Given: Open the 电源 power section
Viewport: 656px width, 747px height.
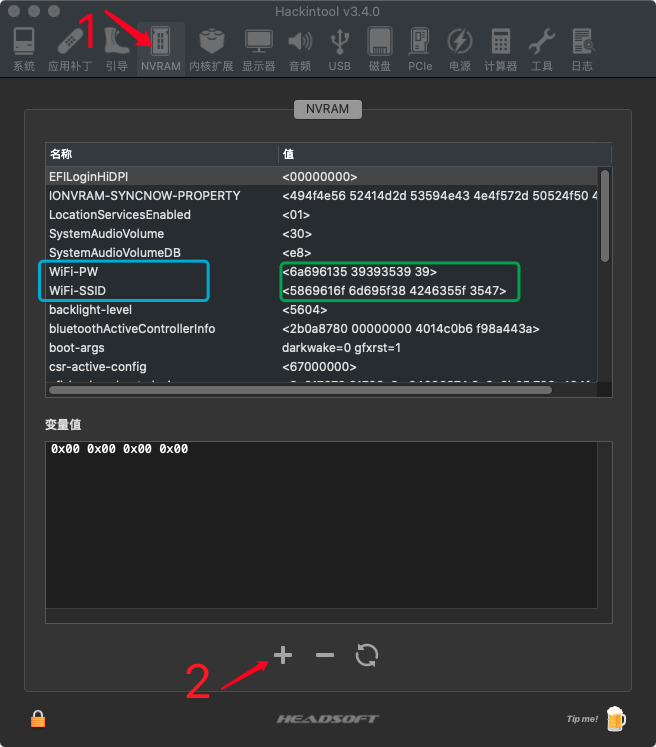Looking at the screenshot, I should 460,50.
